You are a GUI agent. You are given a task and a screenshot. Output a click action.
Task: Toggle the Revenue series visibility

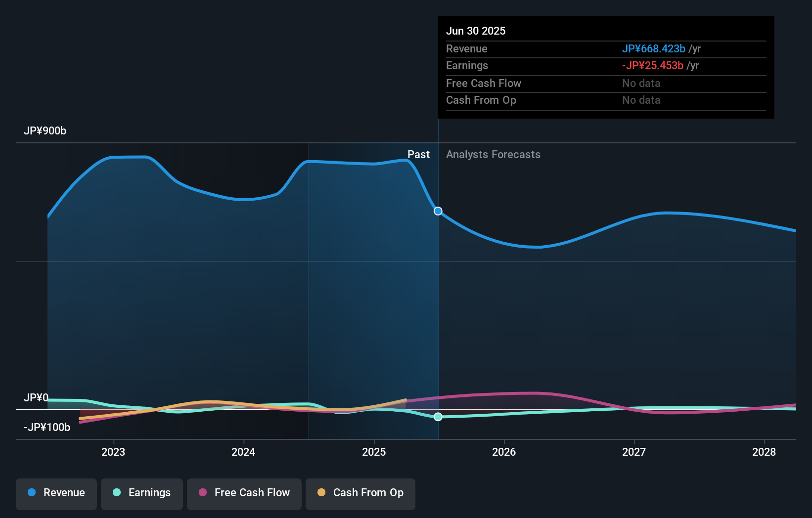(x=56, y=493)
